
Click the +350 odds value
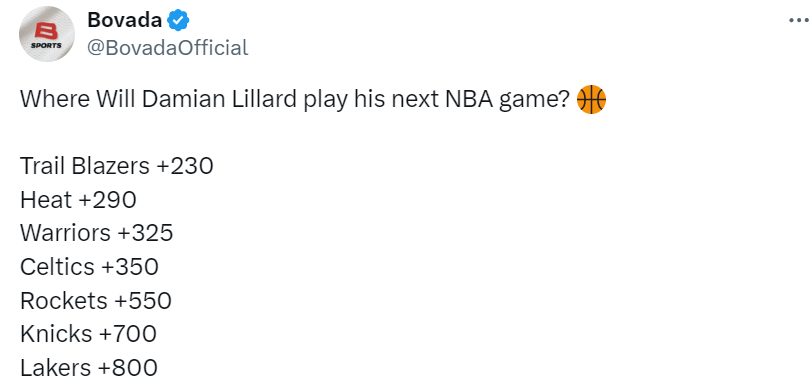(x=130, y=267)
